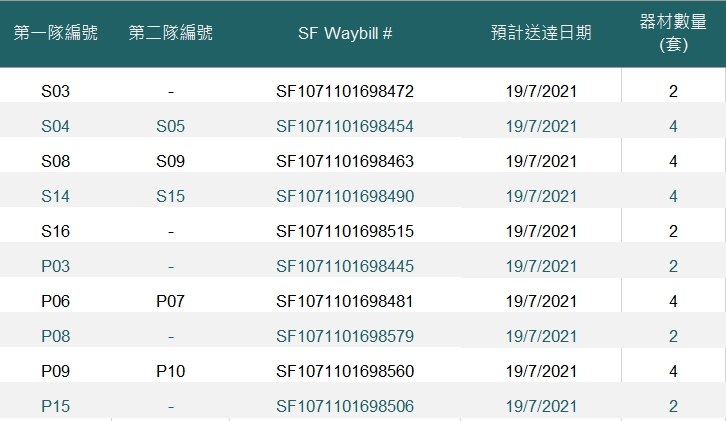Select the S16 team code cell
This screenshot has width=726, height=421.
click(56, 231)
